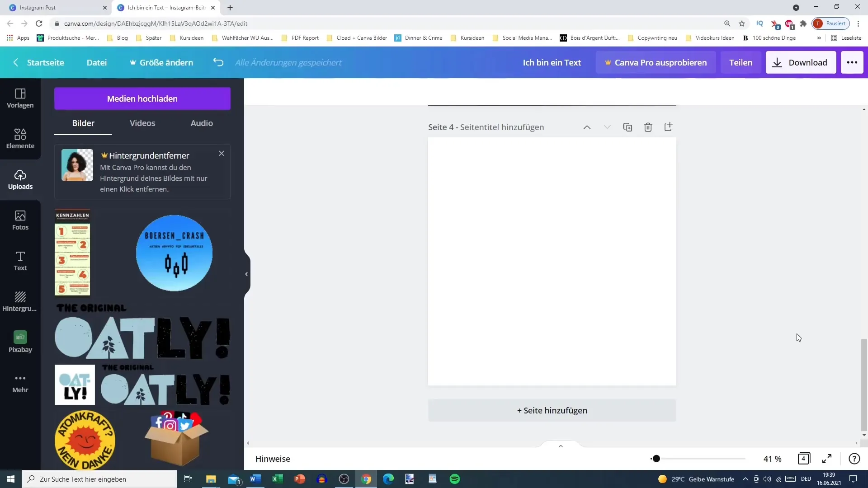Close the Hintergrundentferner promo banner

click(221, 153)
